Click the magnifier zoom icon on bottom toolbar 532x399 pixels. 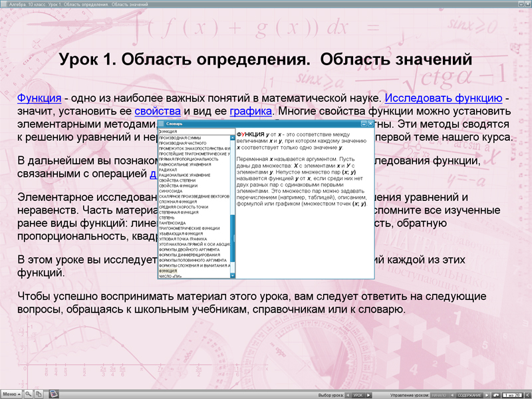28,393
